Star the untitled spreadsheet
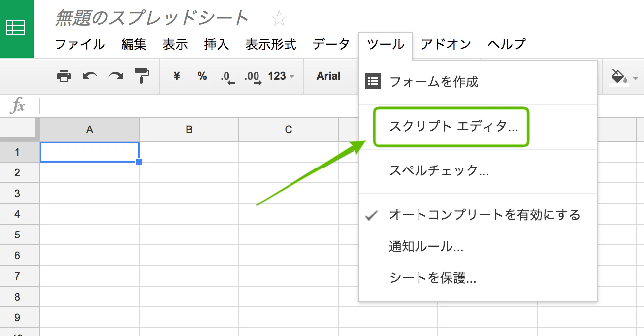The image size is (644, 336). 279,19
